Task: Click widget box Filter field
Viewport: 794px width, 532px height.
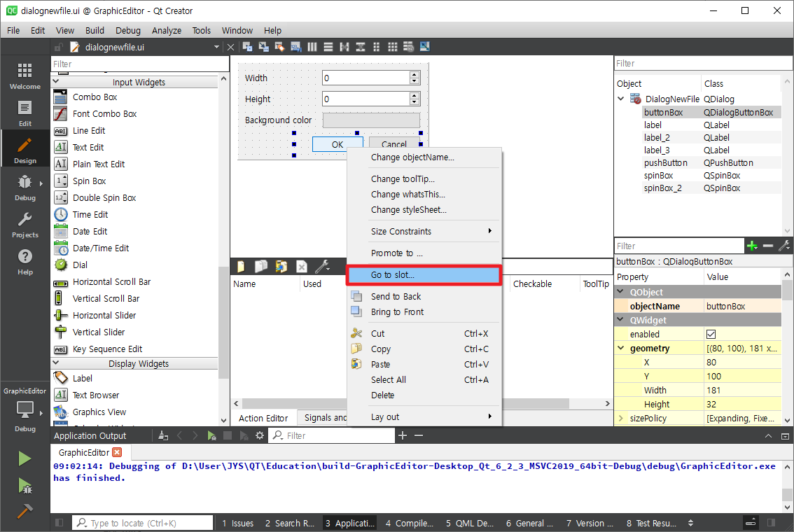Action: pyautogui.click(x=140, y=64)
